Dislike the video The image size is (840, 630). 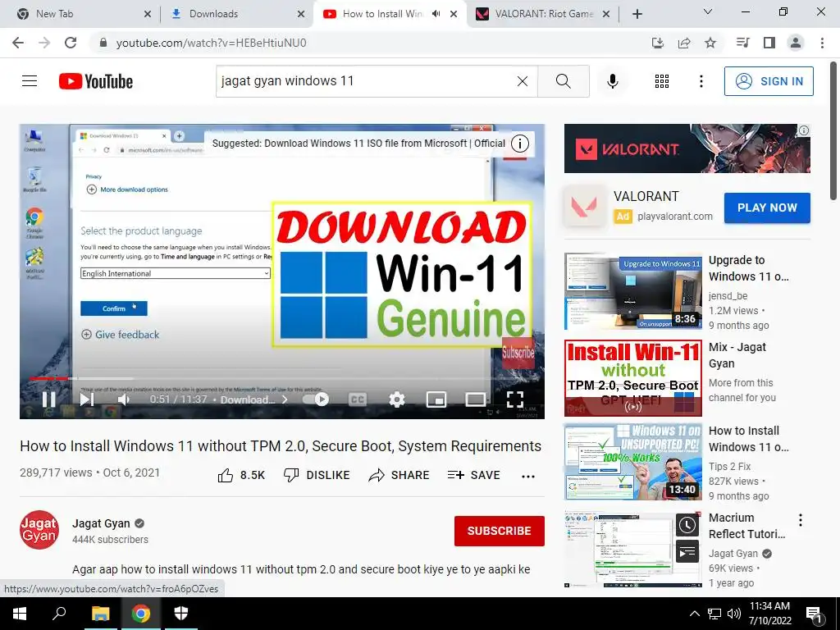pos(317,475)
